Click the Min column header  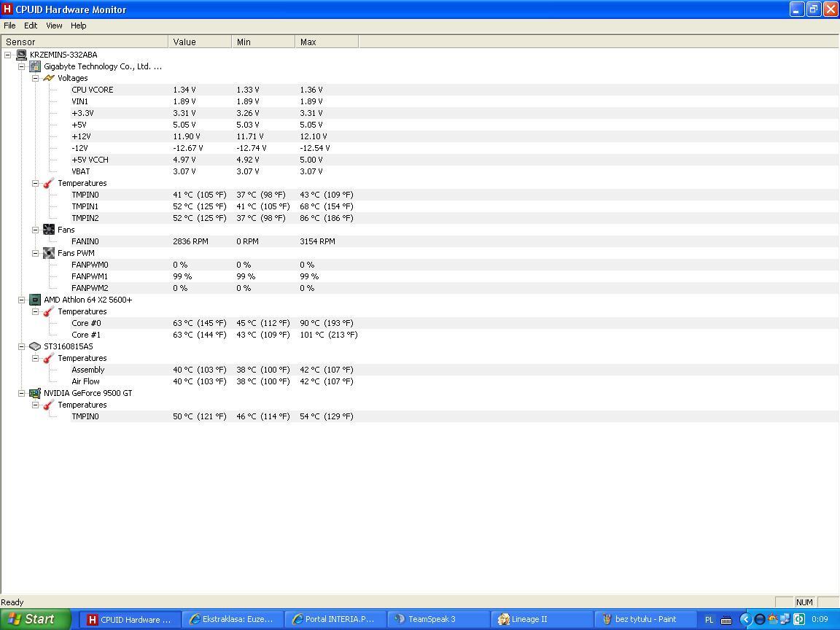point(263,42)
